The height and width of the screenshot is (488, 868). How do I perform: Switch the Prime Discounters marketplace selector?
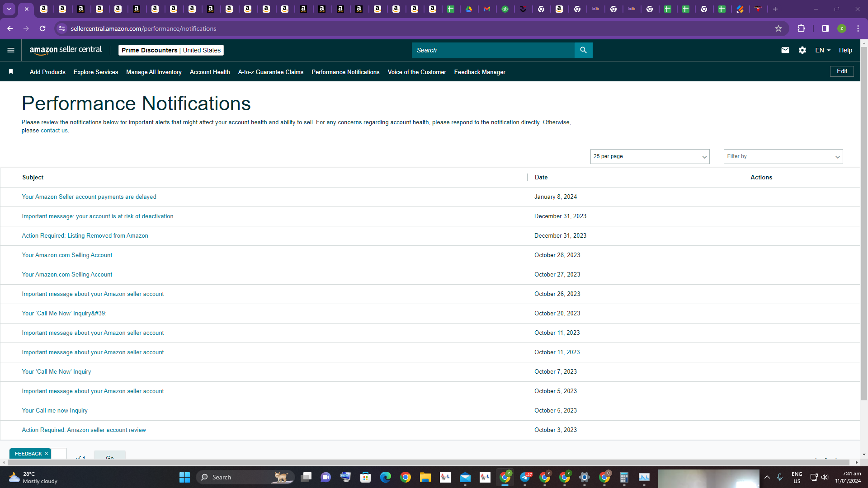tap(171, 50)
